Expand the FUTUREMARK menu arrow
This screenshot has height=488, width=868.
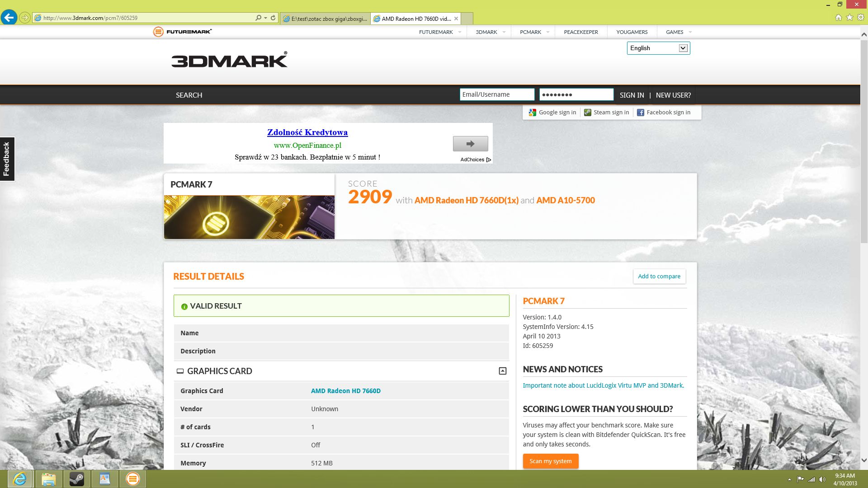point(460,32)
